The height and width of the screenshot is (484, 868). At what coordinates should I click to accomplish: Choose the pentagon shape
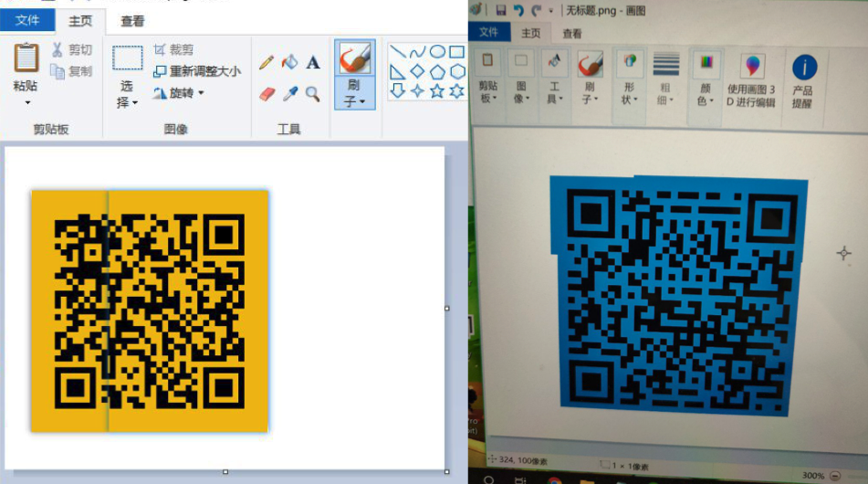point(437,71)
